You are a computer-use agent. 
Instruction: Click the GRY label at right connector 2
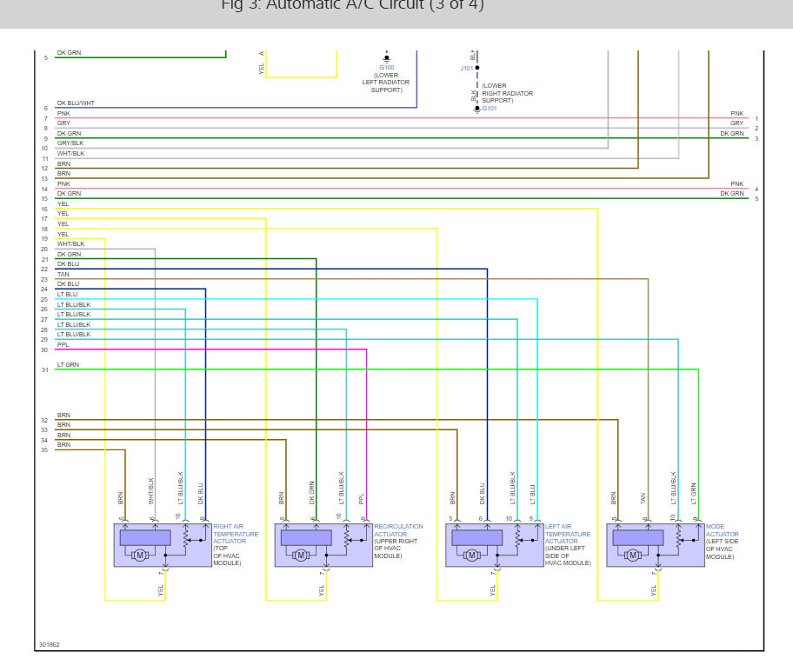tap(736, 123)
